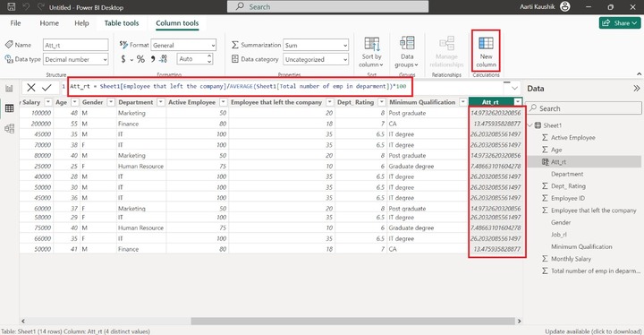Image resolution: width=644 pixels, height=335 pixels.
Task: Cancel the formula with X icon
Action: tap(30, 87)
